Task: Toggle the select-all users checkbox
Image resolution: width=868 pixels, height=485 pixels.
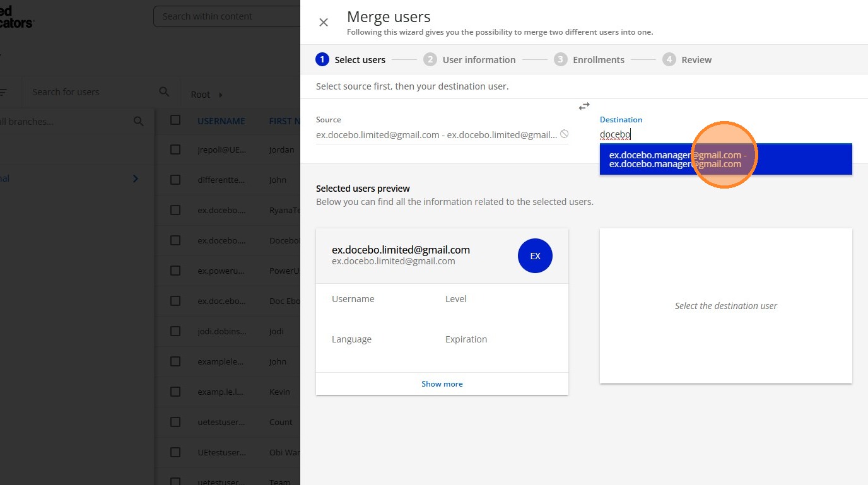Action: tap(175, 120)
